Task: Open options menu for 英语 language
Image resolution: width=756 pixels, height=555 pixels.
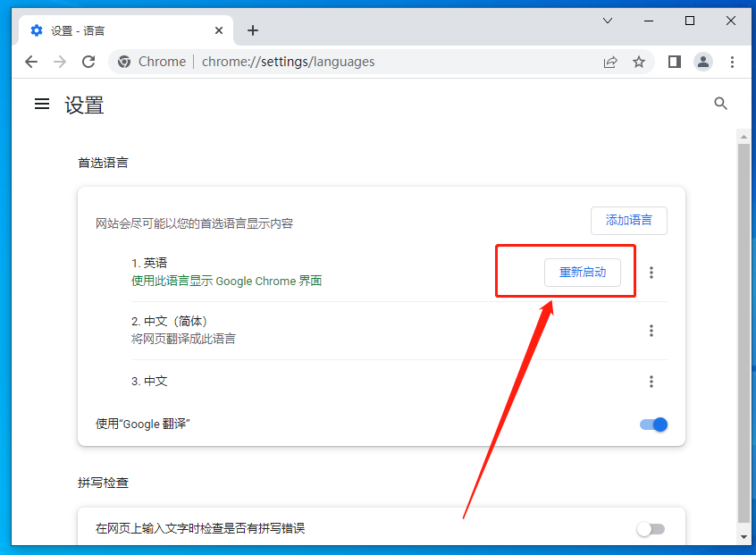Action: tap(651, 273)
